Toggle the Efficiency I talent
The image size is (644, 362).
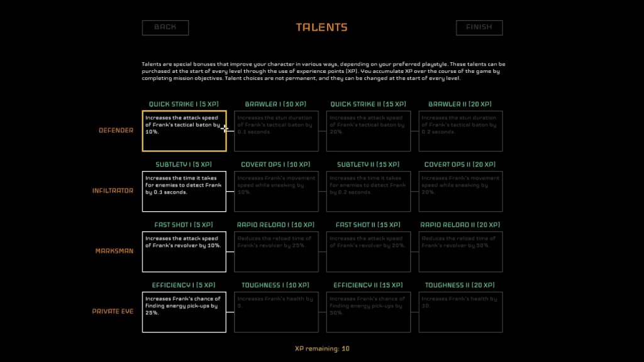tap(184, 312)
